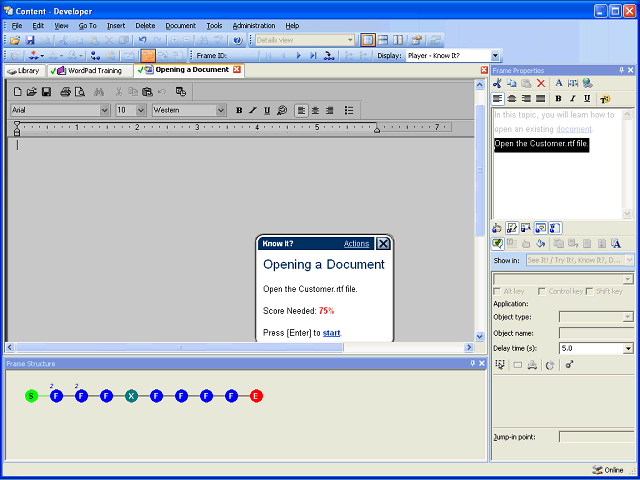Click the start link in the bubble
The height and width of the screenshot is (480, 640).
click(x=331, y=332)
